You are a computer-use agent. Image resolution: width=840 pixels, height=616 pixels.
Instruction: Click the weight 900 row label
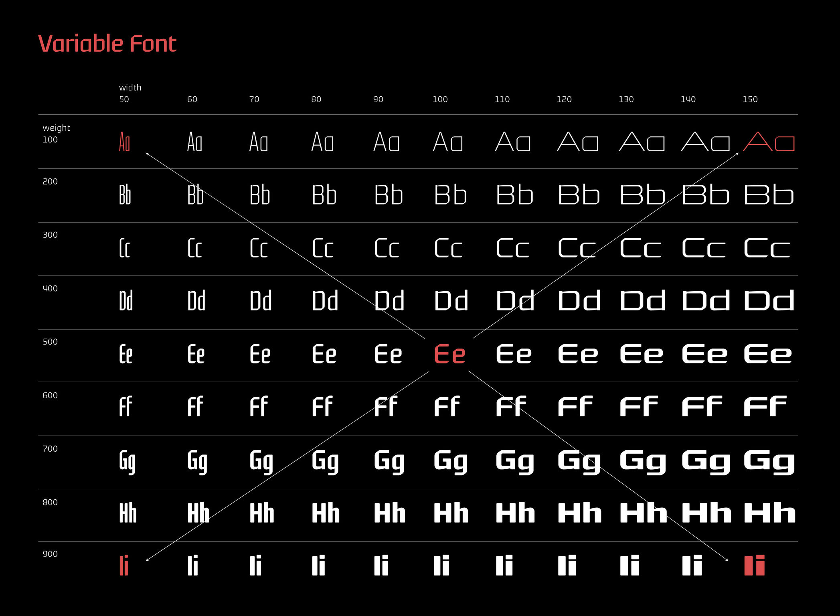(50, 554)
